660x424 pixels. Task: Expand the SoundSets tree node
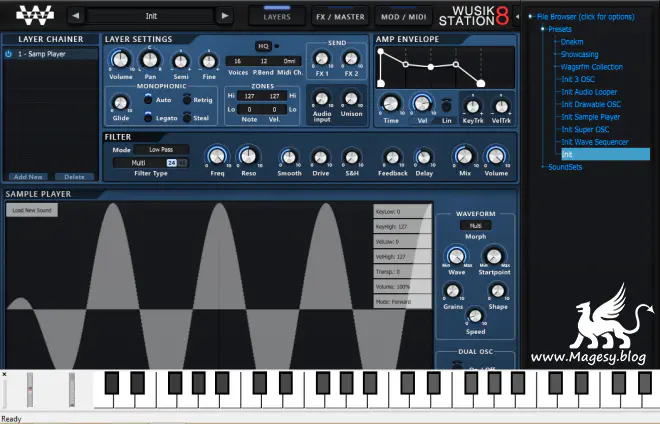click(x=543, y=167)
